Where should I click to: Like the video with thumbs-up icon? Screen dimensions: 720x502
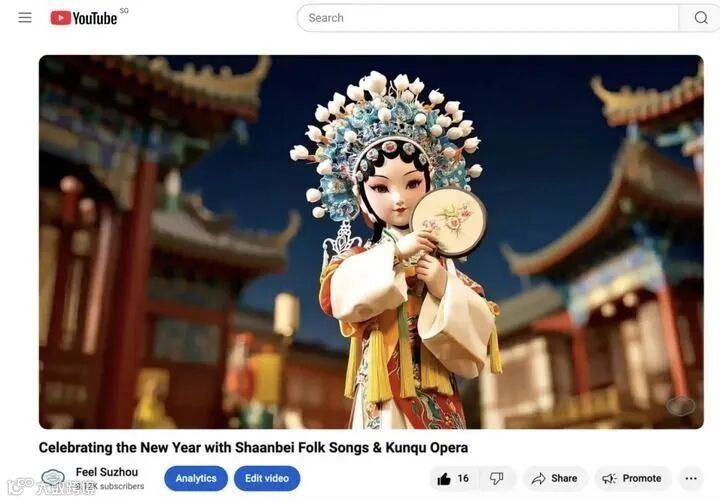click(444, 479)
